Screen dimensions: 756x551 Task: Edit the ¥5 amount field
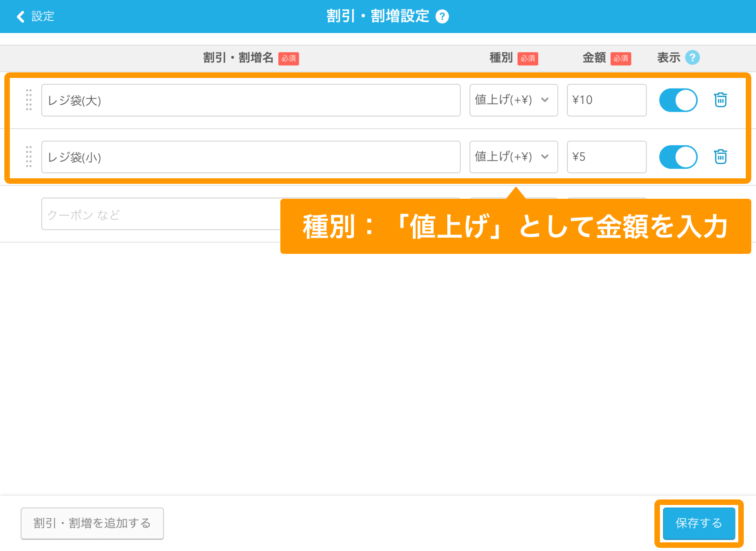click(606, 157)
